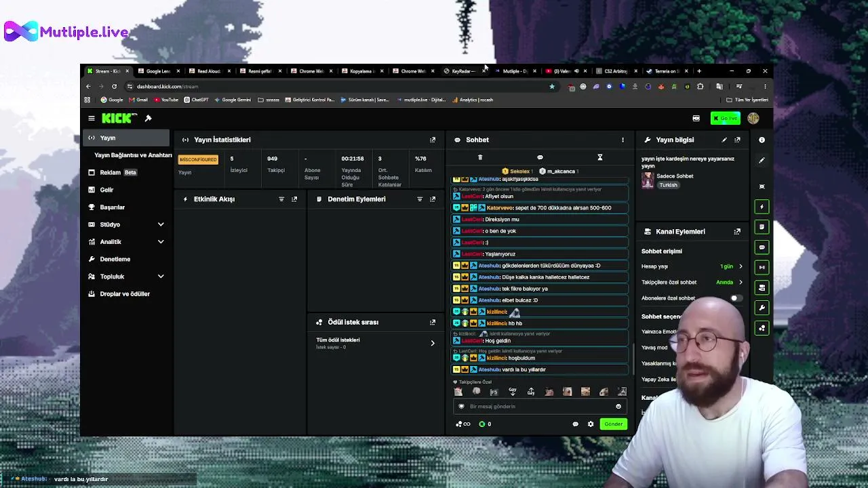The image size is (868, 488).
Task: Open Etkinlik Akışı filter options
Action: click(281, 199)
